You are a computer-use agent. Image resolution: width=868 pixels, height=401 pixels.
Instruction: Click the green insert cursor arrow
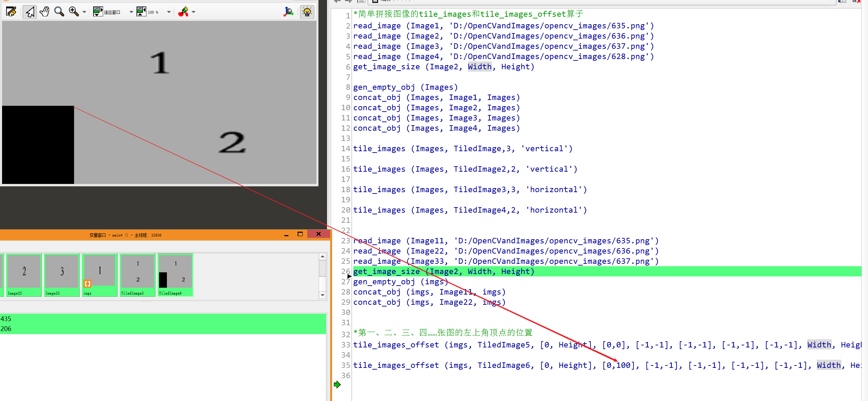click(337, 385)
